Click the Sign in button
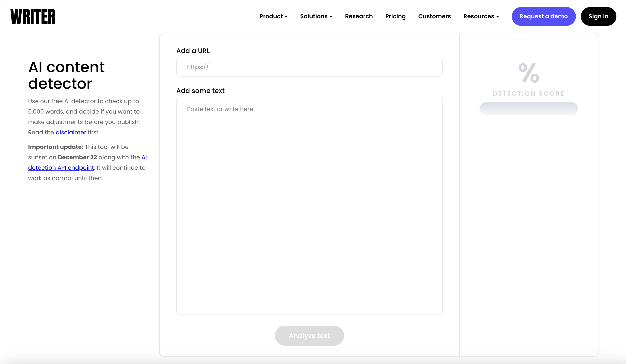 598,16
